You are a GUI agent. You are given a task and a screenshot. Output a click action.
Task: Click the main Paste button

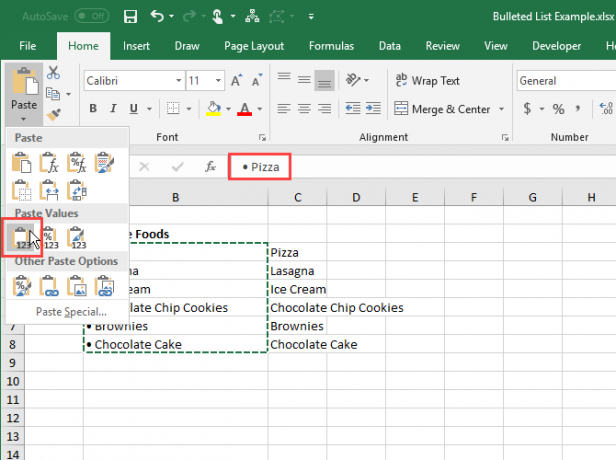(24, 87)
